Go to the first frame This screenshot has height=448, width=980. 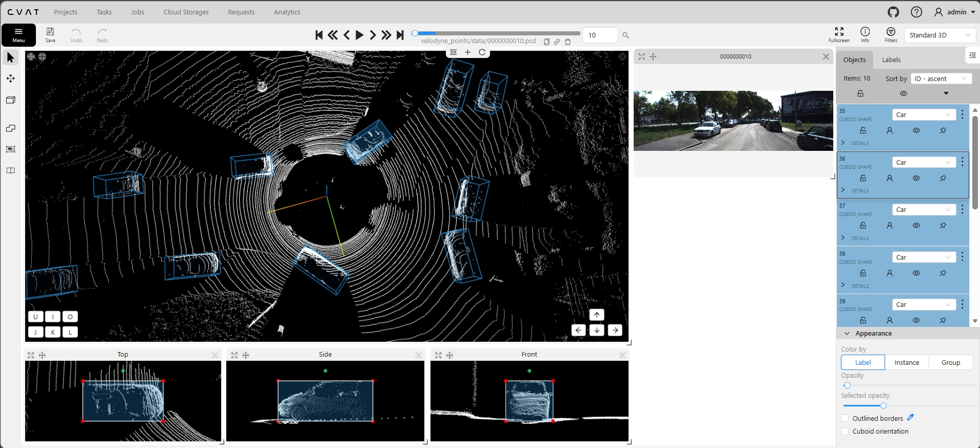pyautogui.click(x=319, y=35)
